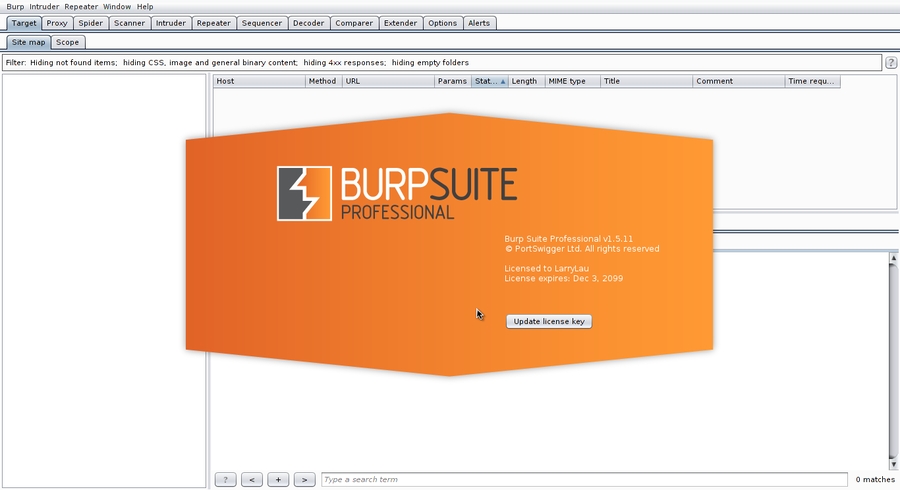Open filter help question mark icon
Viewport: 900px width, 490px height.
891,63
